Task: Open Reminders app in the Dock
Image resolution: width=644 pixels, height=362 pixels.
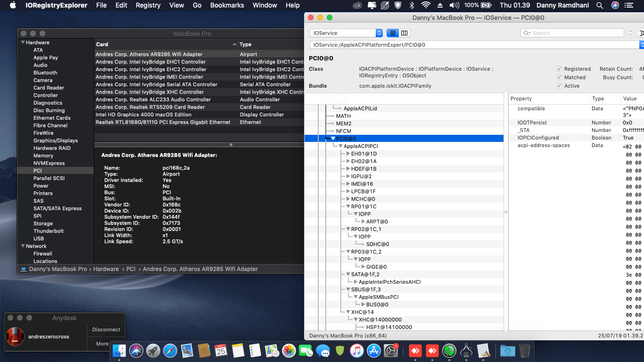Action: [255, 350]
